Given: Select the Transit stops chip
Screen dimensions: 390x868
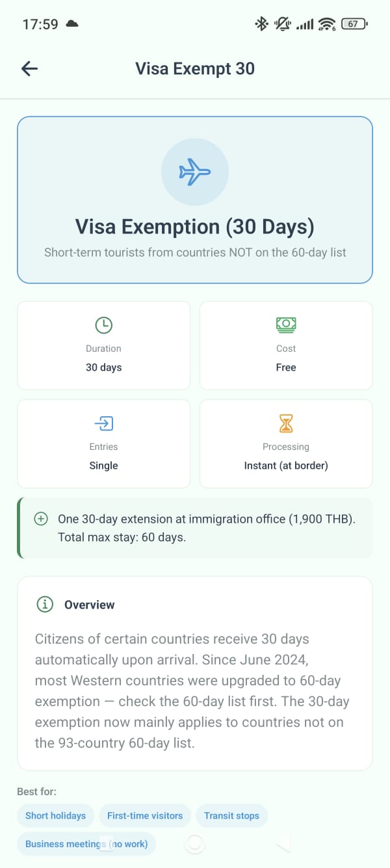Looking at the screenshot, I should 231,815.
